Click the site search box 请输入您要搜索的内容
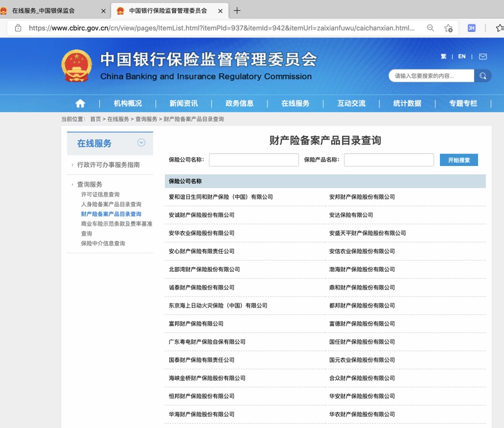The height and width of the screenshot is (428, 504). pos(431,76)
